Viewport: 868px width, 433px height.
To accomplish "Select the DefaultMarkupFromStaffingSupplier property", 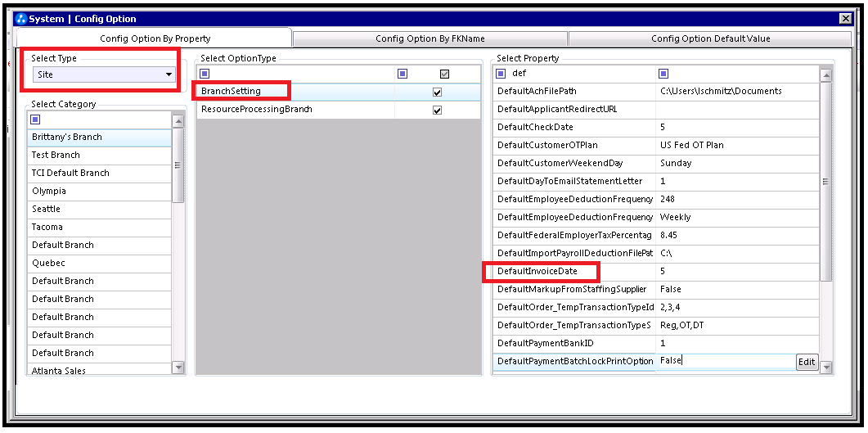I will click(x=574, y=289).
